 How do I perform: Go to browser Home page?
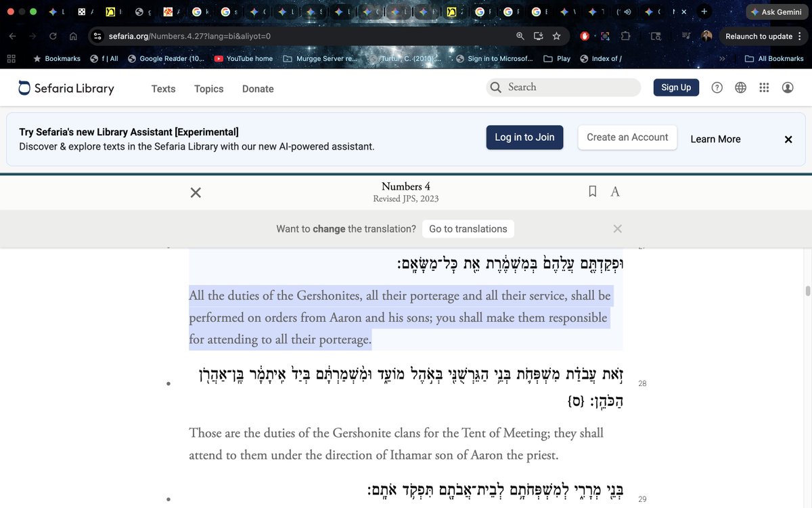73,36
